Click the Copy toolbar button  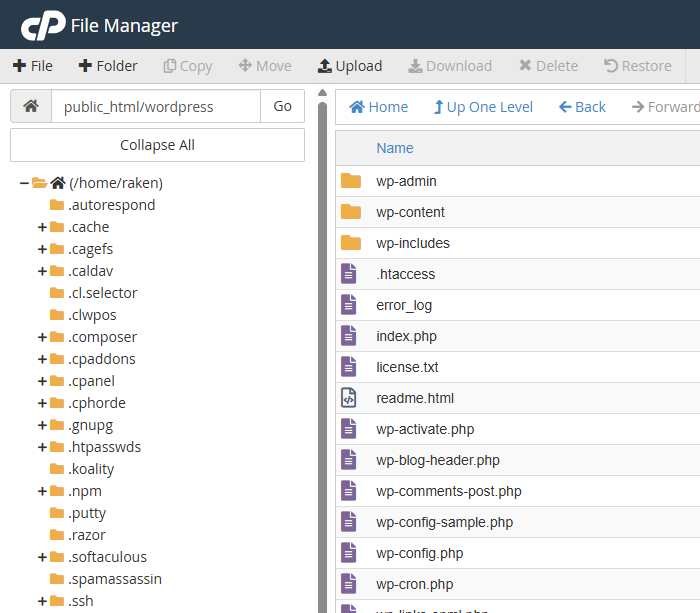(188, 66)
